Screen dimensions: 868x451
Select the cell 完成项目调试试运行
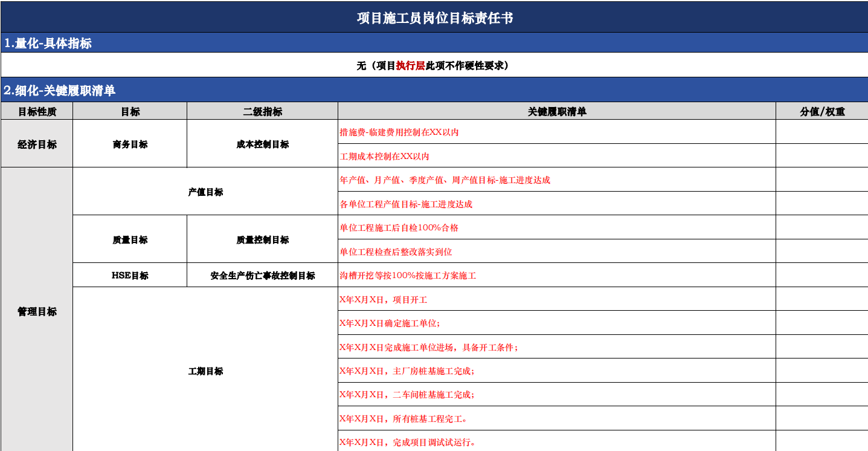[x=557, y=441]
